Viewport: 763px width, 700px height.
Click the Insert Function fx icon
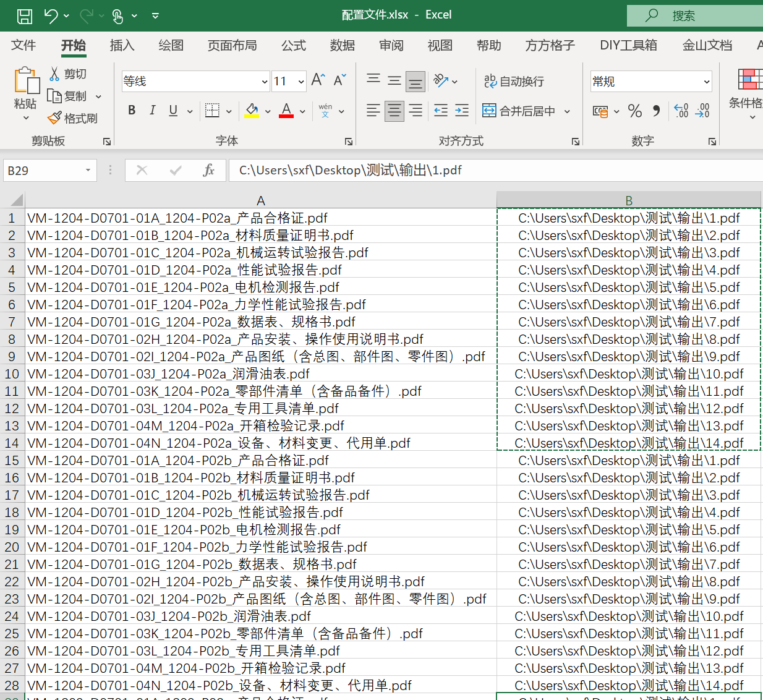click(208, 170)
